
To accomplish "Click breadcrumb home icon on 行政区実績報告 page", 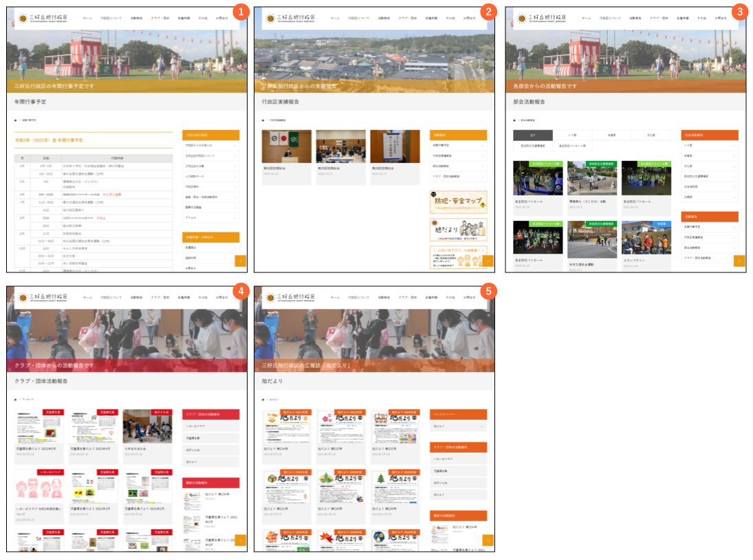I will coord(263,120).
